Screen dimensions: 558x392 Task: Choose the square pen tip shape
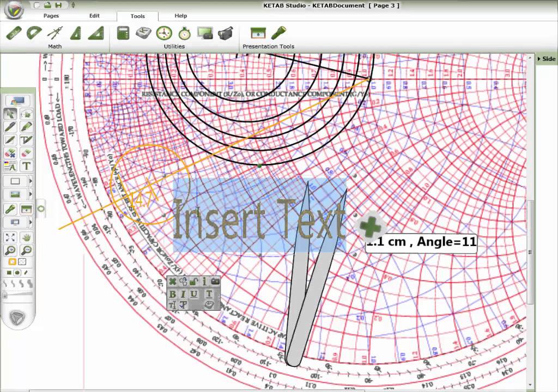click(x=9, y=273)
